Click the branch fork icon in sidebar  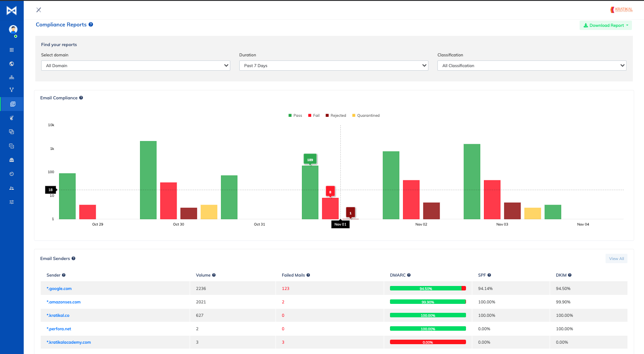pyautogui.click(x=12, y=90)
